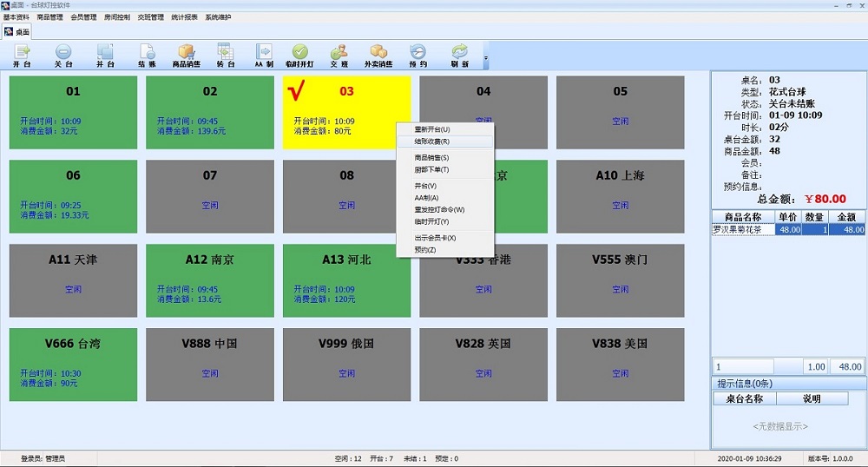
Task: Click the footer quantity field showing 1.00
Action: [x=816, y=366]
